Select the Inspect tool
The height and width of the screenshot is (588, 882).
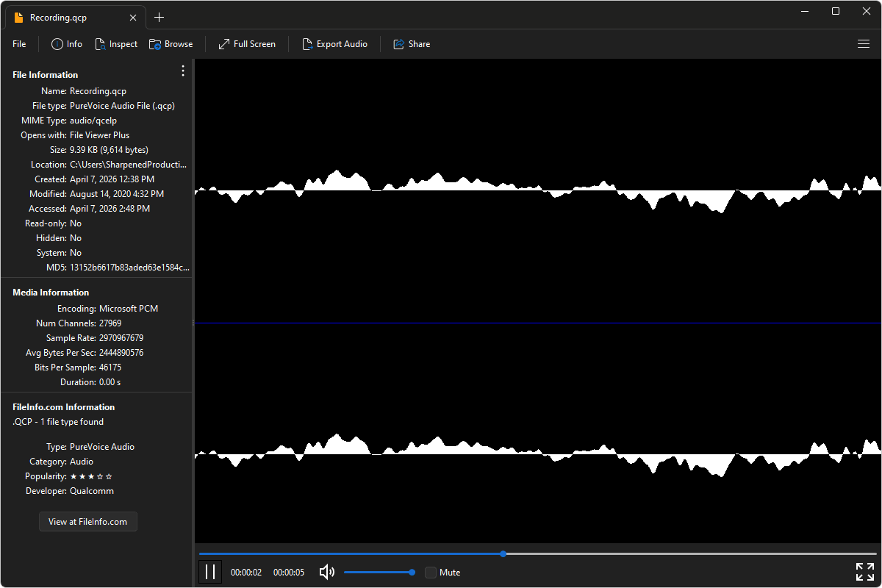116,43
